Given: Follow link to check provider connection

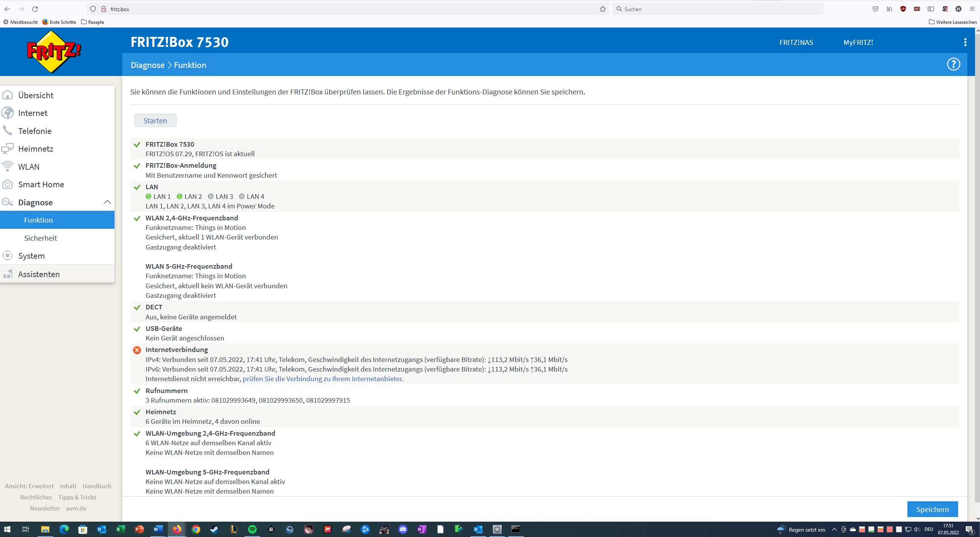Looking at the screenshot, I should point(322,379).
